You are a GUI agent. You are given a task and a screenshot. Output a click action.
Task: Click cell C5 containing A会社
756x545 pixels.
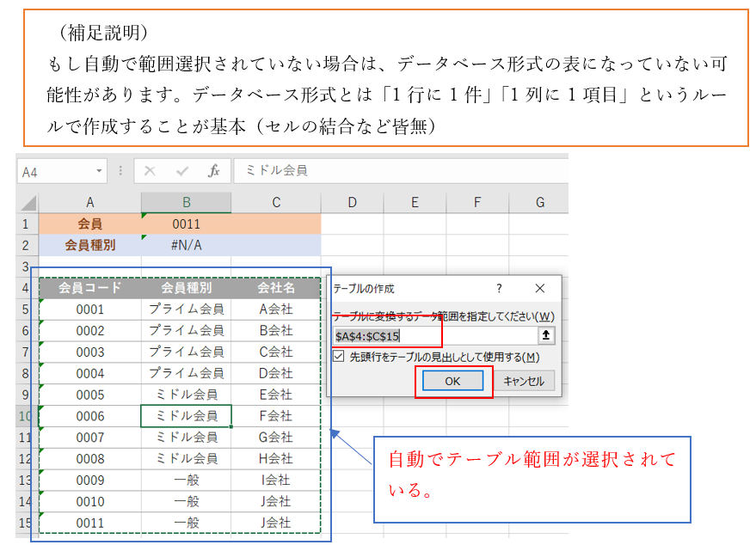click(275, 309)
